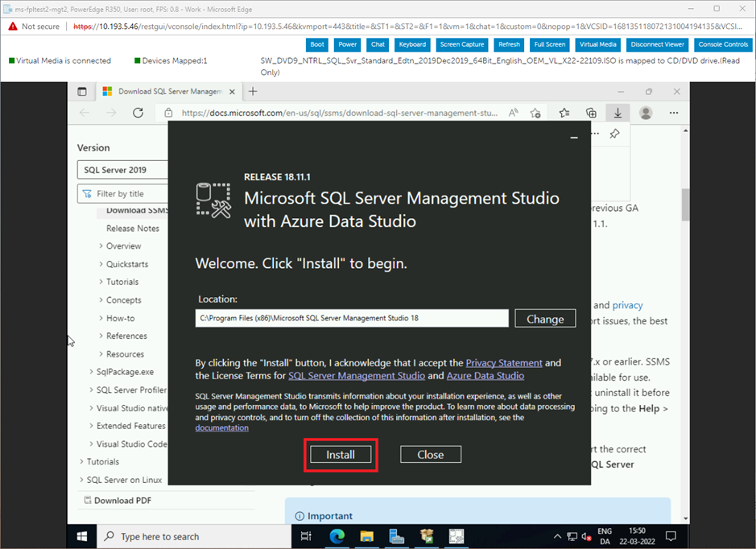Image resolution: width=756 pixels, height=549 pixels.
Task: Select the Download SQL Server Management tab
Action: [x=170, y=92]
